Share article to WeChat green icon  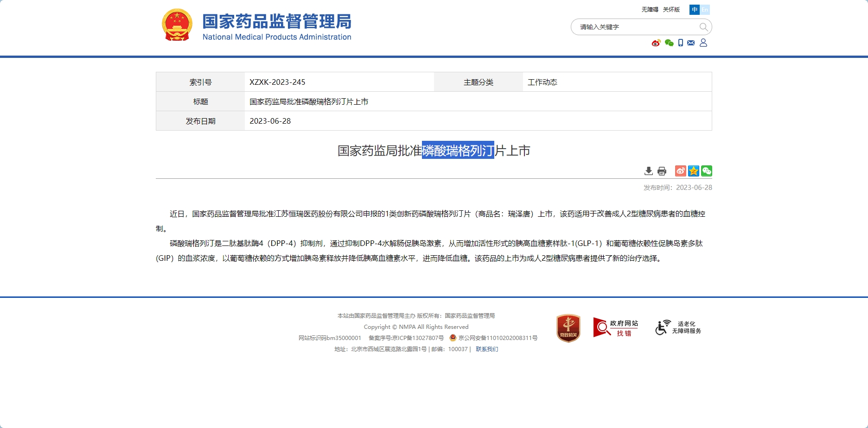point(707,171)
